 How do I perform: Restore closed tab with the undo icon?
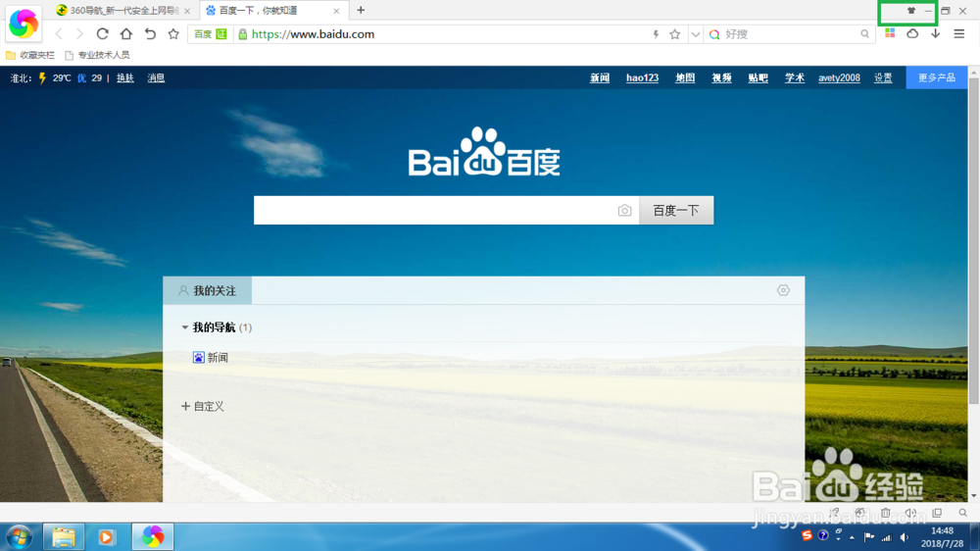pos(150,33)
